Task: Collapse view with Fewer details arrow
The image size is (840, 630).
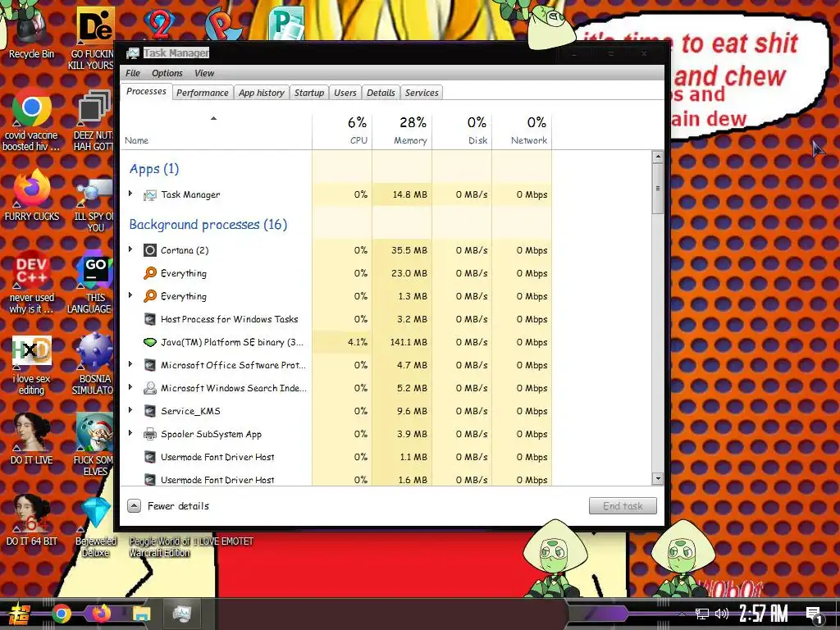Action: click(x=134, y=505)
